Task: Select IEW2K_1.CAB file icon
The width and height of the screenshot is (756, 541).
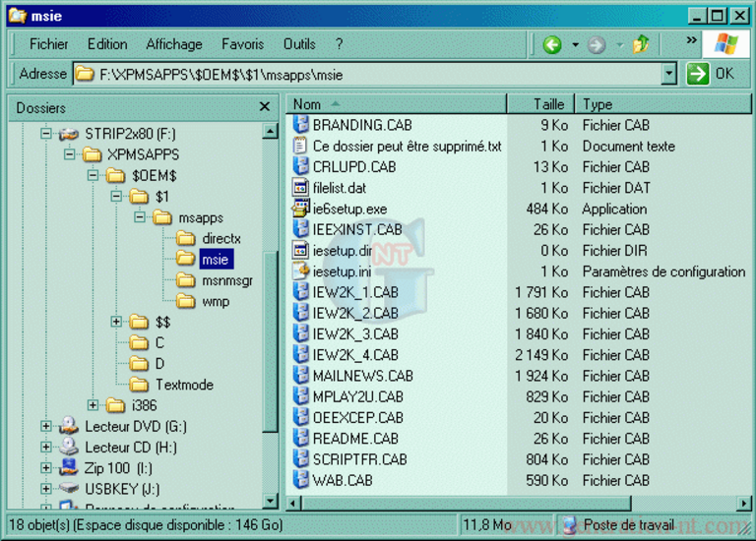Action: [x=301, y=291]
